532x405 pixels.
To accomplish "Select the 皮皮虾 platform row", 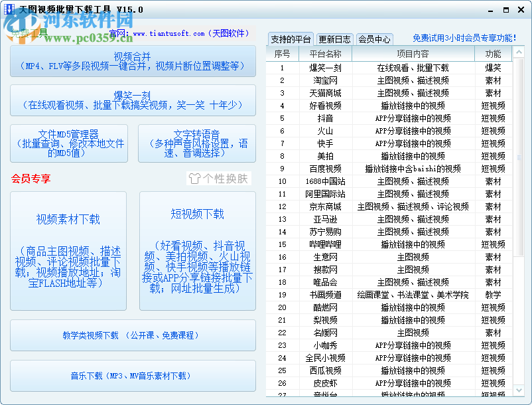I will tap(389, 383).
